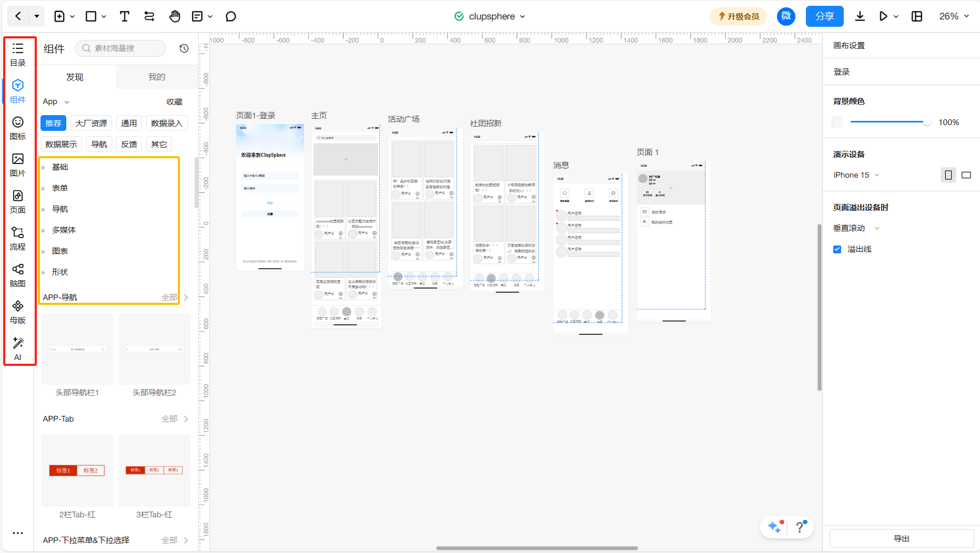This screenshot has height=553, width=980.
Task: Open the 脑图 mind map sidebar
Action: click(x=18, y=275)
